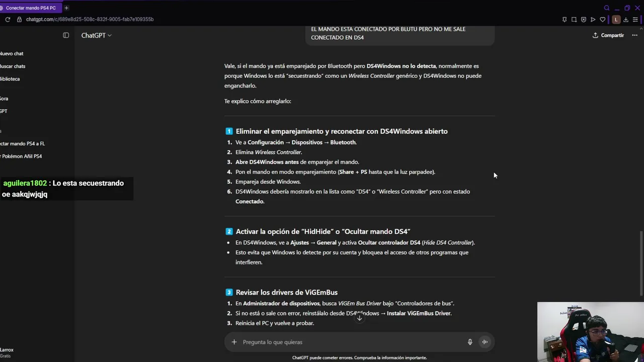Expand the ChatGPT model selector dropdown
The image size is (644, 362).
point(97,35)
